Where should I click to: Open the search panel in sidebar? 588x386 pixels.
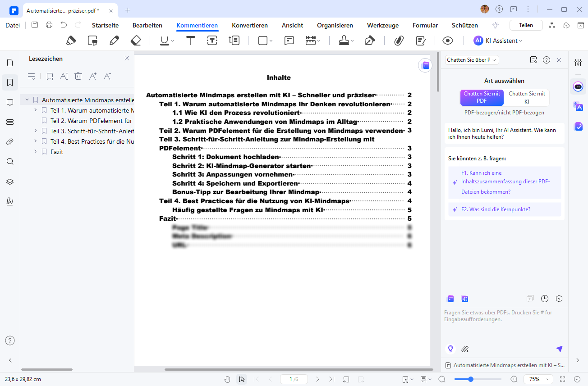[10, 162]
